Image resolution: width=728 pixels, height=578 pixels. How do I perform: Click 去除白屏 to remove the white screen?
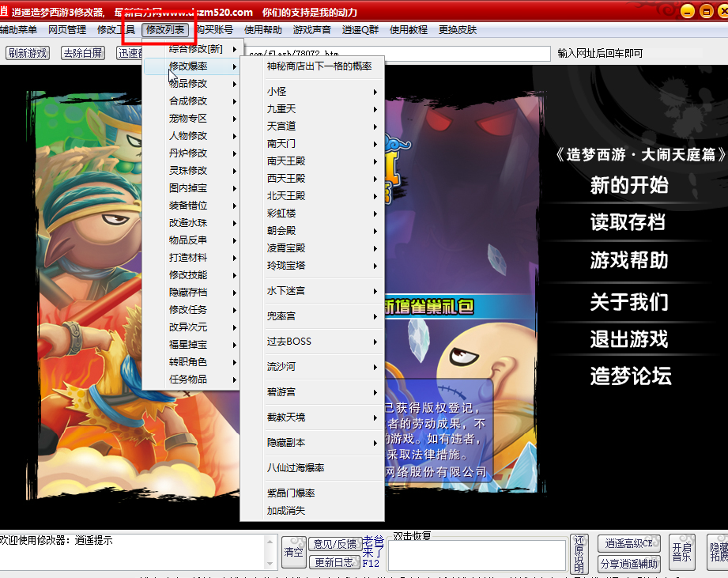(x=81, y=53)
